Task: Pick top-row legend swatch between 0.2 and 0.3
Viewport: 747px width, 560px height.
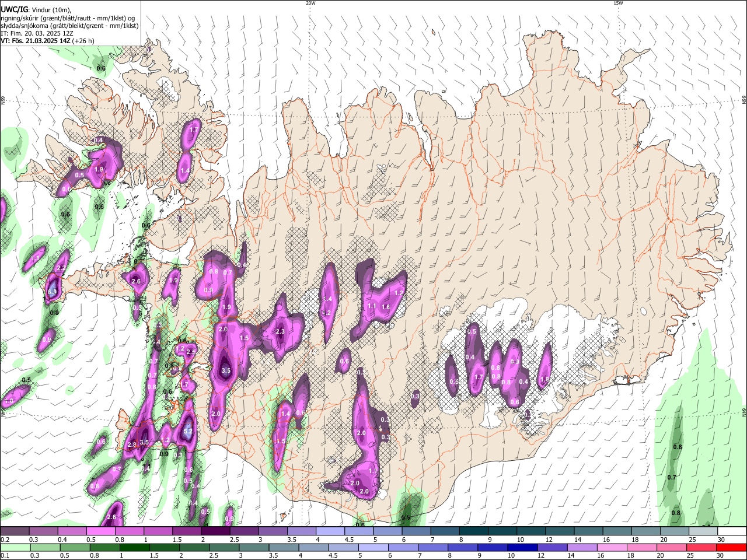Action: (15, 531)
